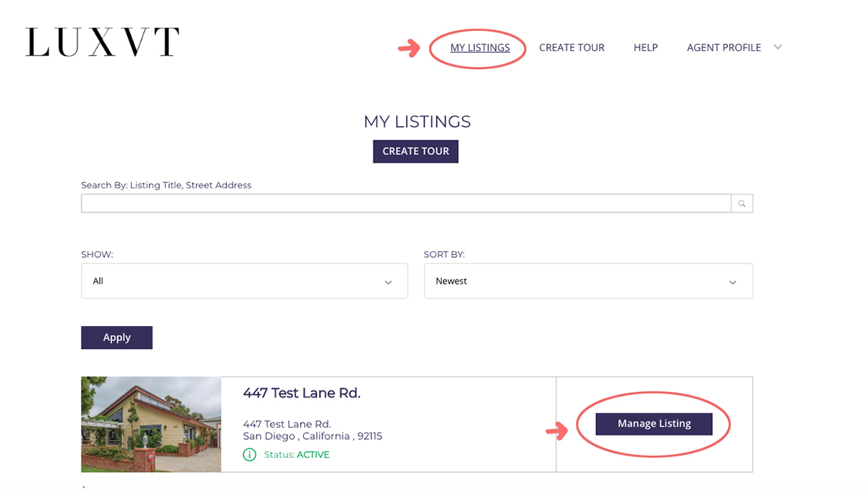
Task: Open the 447 Test Lane Rd. house thumbnail
Action: point(151,424)
